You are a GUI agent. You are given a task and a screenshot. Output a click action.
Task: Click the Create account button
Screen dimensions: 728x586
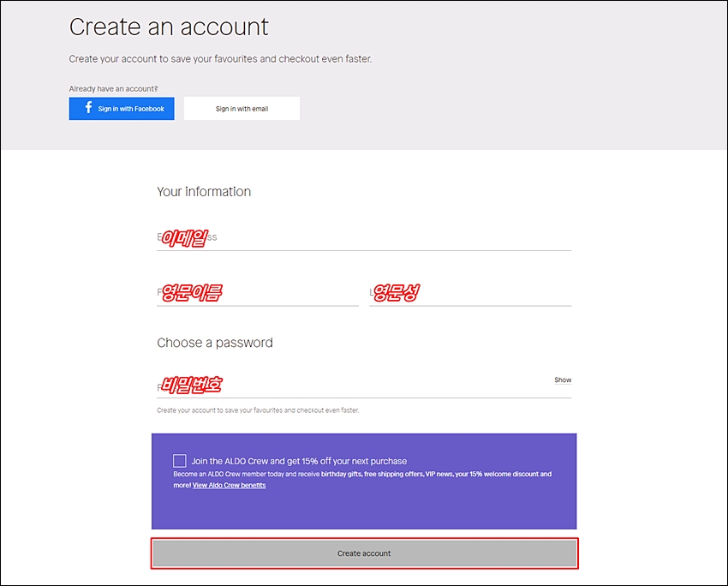pos(365,553)
